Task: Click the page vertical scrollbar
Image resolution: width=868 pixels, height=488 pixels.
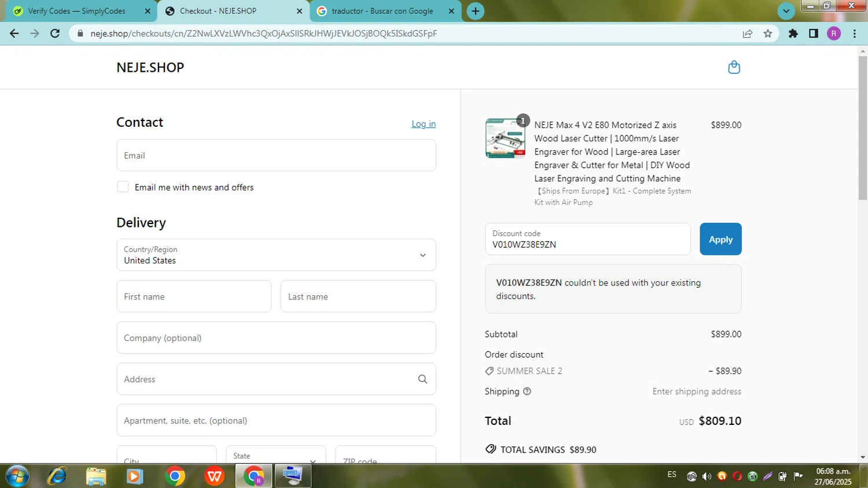Action: 863,129
